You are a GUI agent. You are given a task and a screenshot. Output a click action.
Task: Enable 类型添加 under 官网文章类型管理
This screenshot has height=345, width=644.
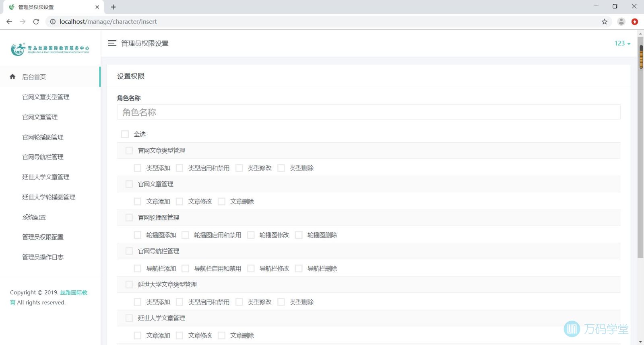138,168
